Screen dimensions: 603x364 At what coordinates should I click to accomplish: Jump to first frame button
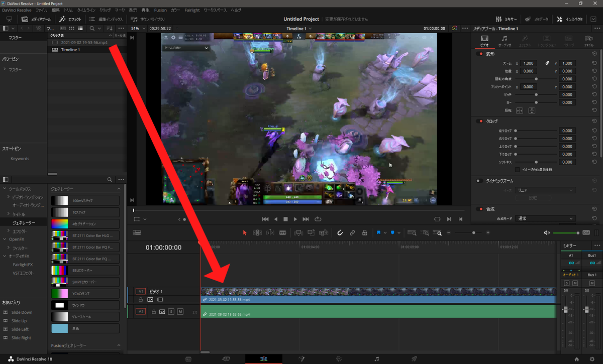pyautogui.click(x=266, y=219)
